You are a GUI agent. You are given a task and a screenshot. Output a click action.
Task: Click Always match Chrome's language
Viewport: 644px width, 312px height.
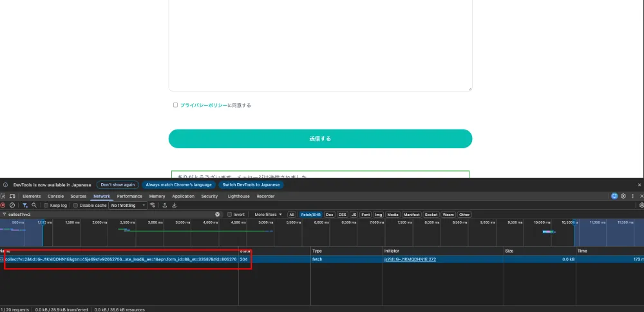[178, 185]
